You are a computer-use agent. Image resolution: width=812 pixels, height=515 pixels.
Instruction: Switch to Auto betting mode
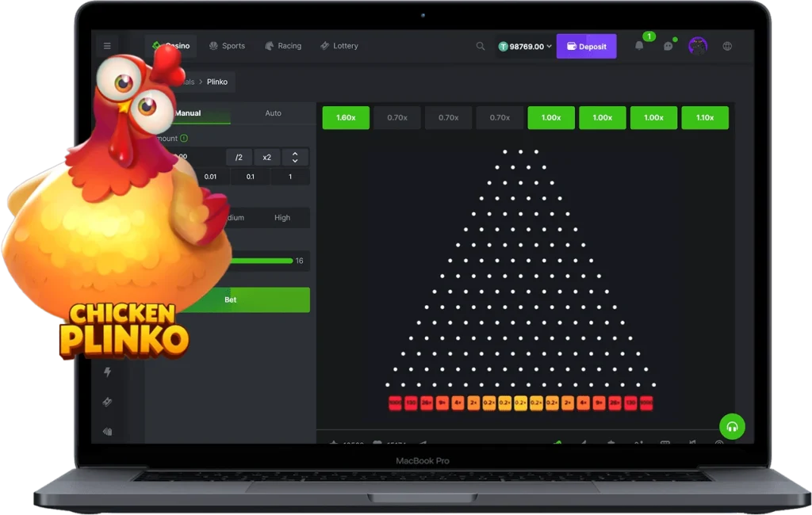[273, 113]
